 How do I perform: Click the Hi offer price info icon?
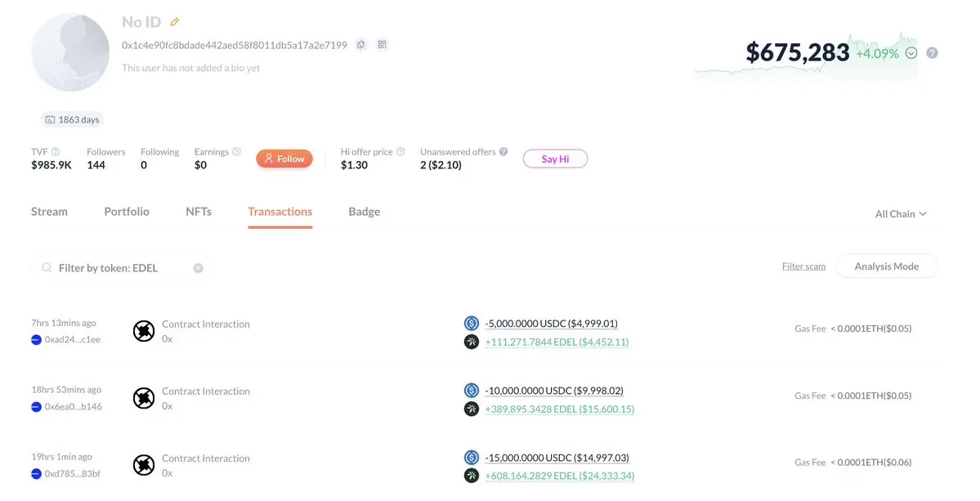tap(401, 152)
